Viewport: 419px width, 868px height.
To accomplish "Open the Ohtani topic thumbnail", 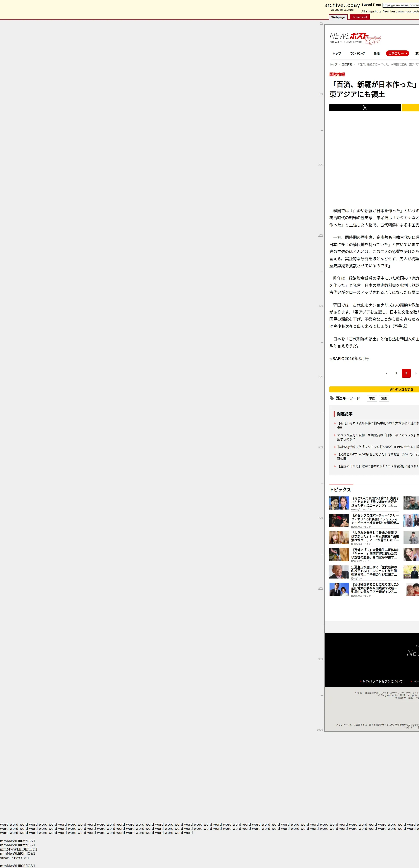I will click(x=339, y=503).
